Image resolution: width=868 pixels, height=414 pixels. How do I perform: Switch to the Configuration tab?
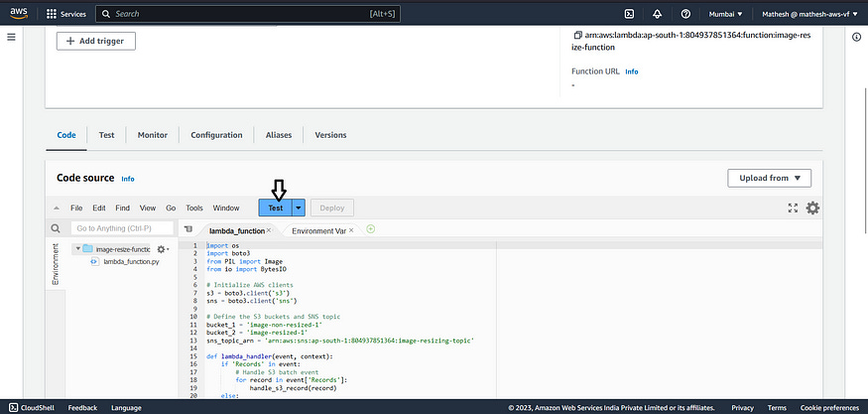pyautogui.click(x=216, y=135)
